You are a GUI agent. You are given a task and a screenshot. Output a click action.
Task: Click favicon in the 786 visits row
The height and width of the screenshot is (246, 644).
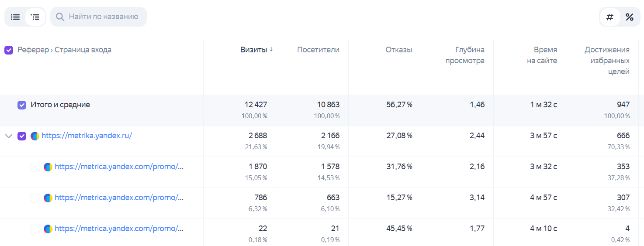48,198
